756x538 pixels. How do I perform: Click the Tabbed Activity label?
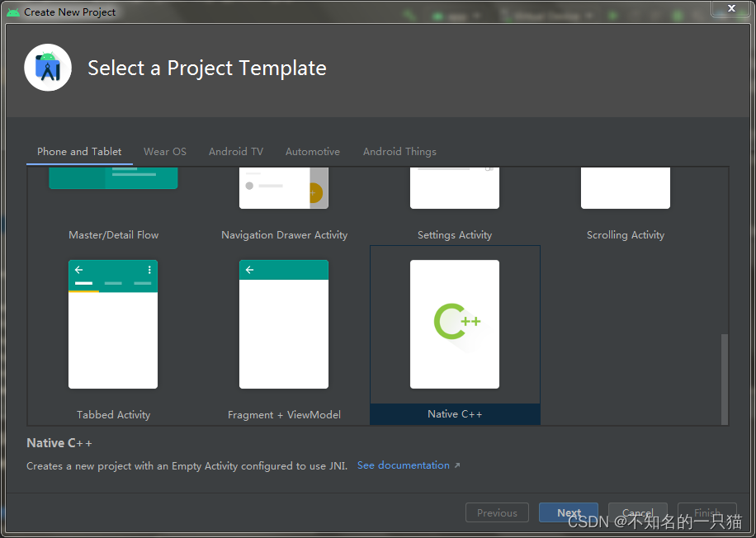(x=113, y=414)
